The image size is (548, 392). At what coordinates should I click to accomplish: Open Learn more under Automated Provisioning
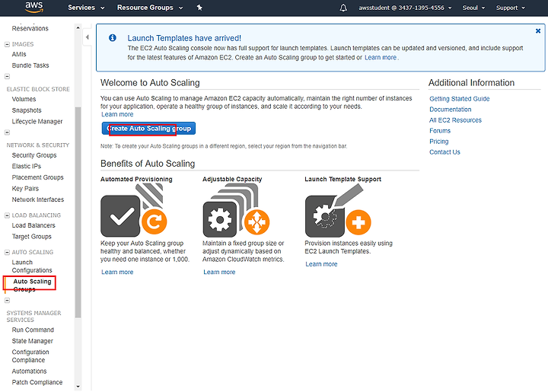click(117, 272)
